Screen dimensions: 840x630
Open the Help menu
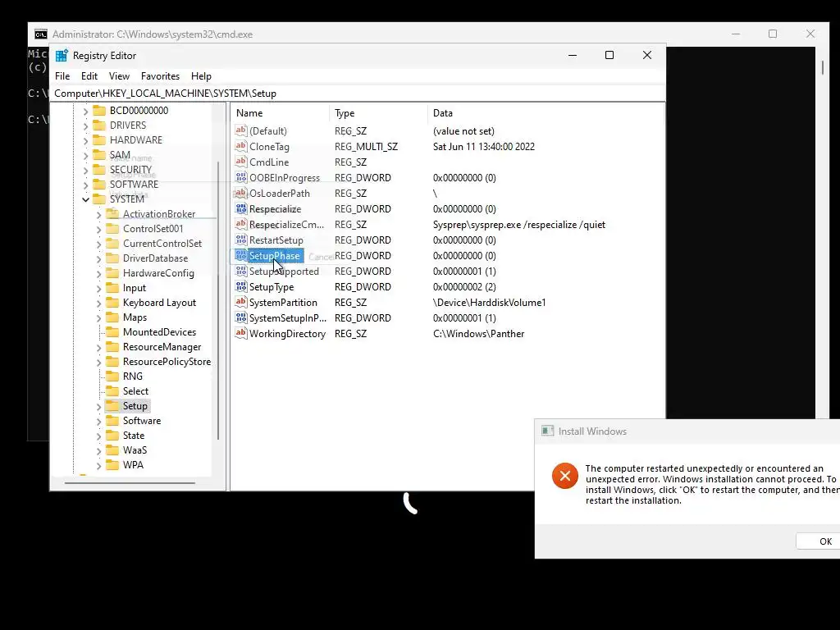202,76
